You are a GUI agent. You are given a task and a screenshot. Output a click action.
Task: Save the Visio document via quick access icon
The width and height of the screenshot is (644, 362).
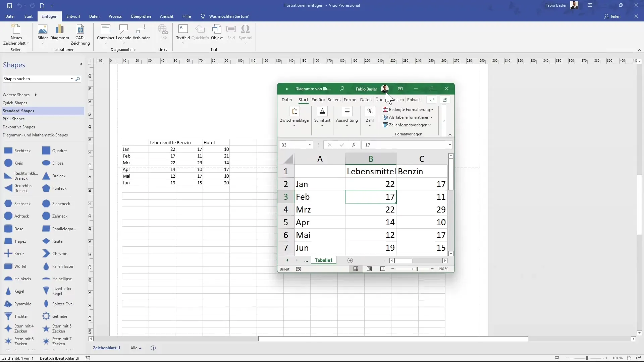(9, 5)
